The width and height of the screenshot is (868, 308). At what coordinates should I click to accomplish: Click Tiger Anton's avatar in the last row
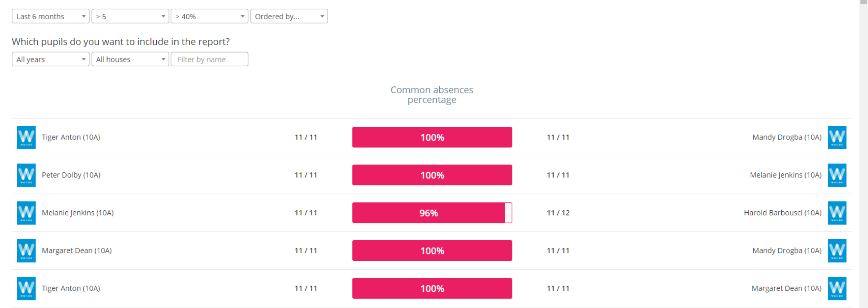(27, 288)
